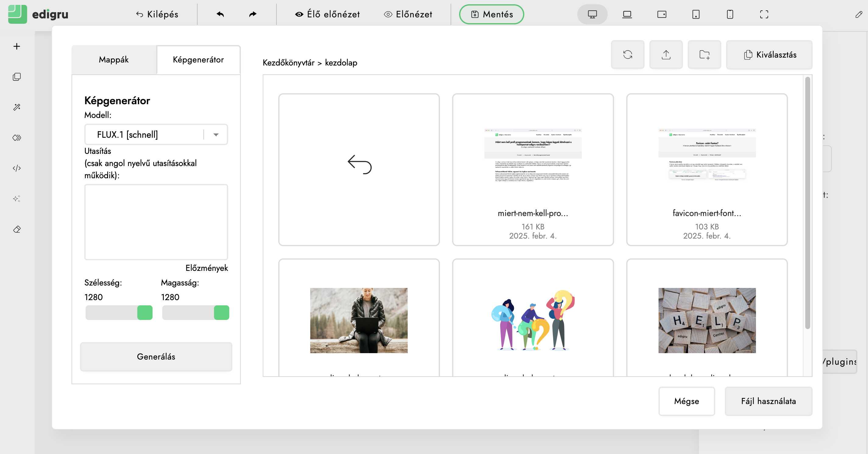Viewport: 868px width, 454px height.
Task: Open the code editor icon in sidebar
Action: click(17, 168)
